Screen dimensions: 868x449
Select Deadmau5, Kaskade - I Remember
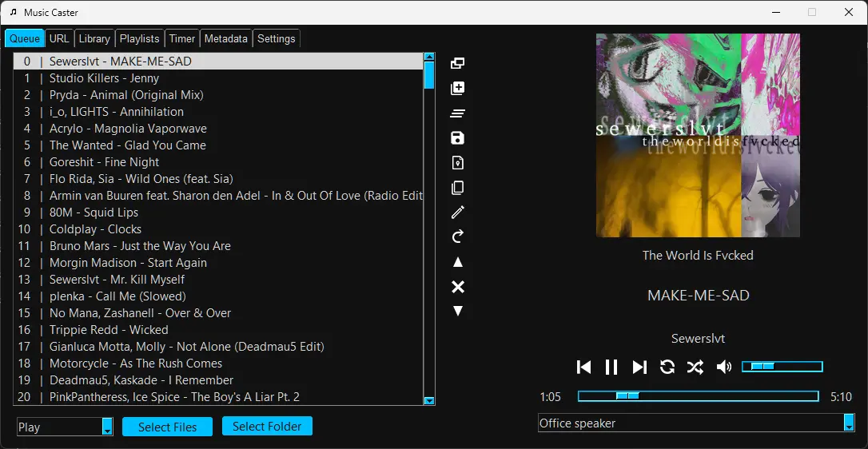point(218,380)
